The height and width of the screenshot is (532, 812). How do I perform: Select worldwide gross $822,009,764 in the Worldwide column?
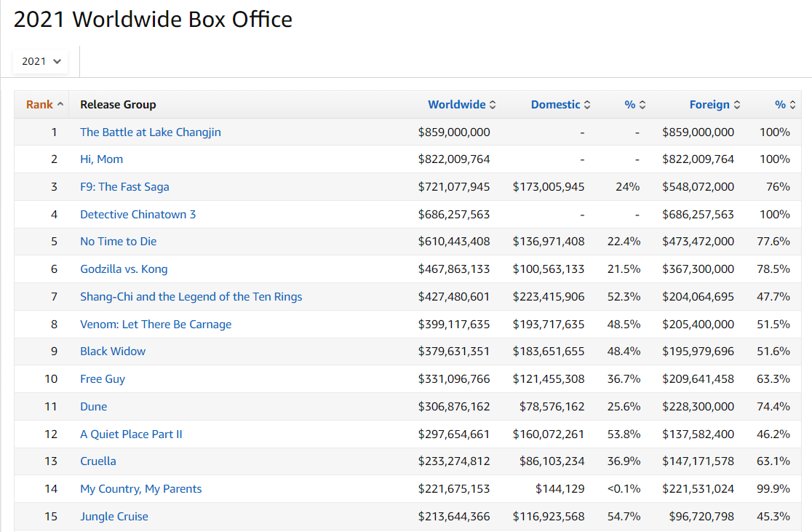[x=454, y=159]
